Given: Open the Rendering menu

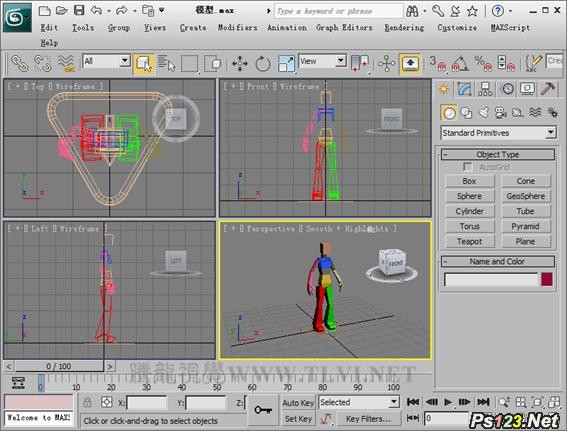Looking at the screenshot, I should tap(404, 27).
